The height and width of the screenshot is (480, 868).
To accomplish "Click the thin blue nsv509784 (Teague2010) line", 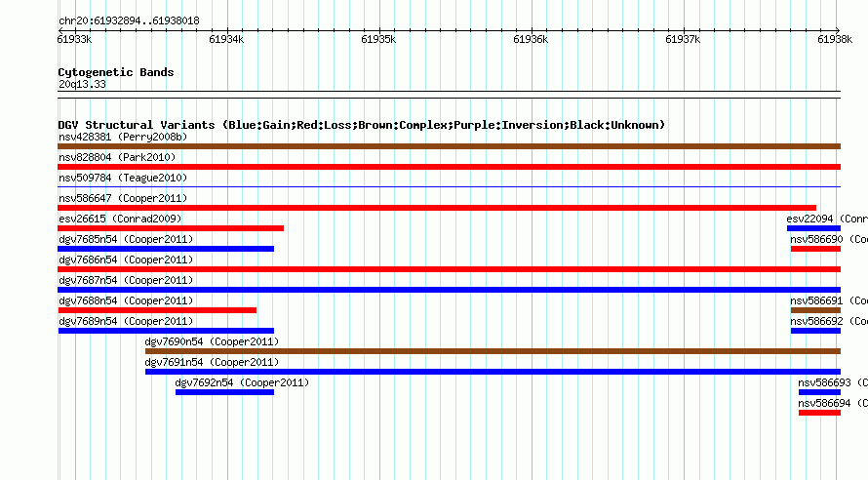I will [x=449, y=187].
